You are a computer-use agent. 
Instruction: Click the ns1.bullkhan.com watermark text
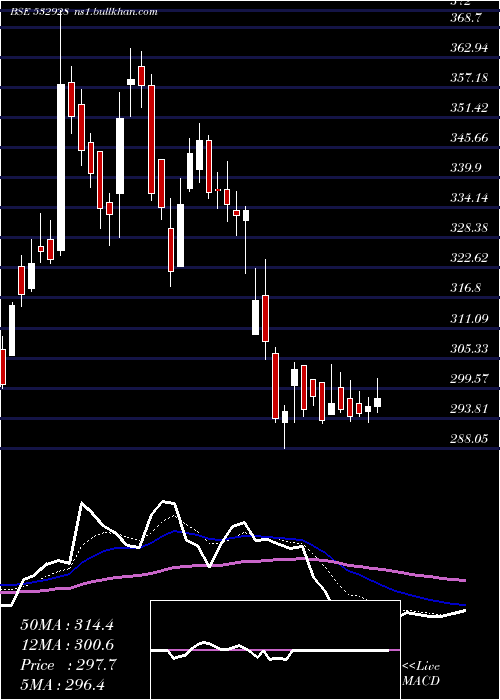pos(115,12)
